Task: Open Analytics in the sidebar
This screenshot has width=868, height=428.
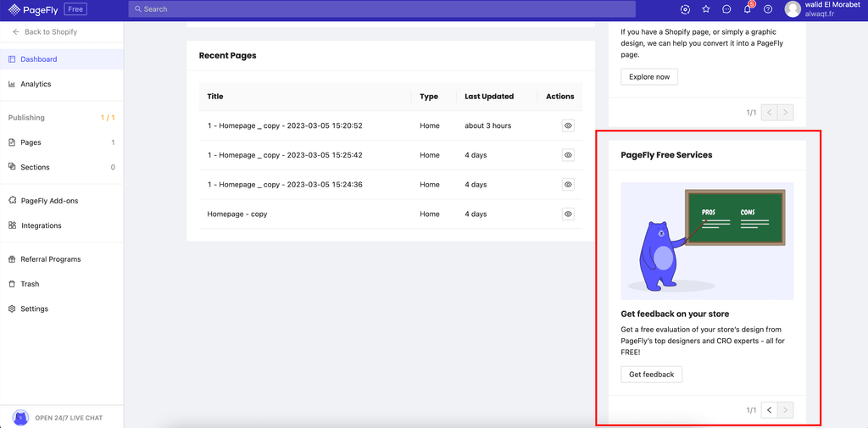Action: [36, 84]
